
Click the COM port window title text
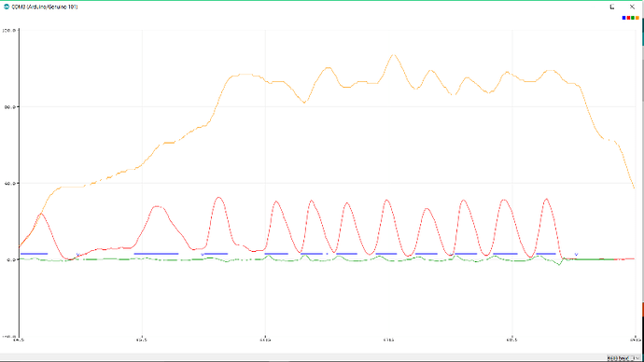pyautogui.click(x=45, y=7)
